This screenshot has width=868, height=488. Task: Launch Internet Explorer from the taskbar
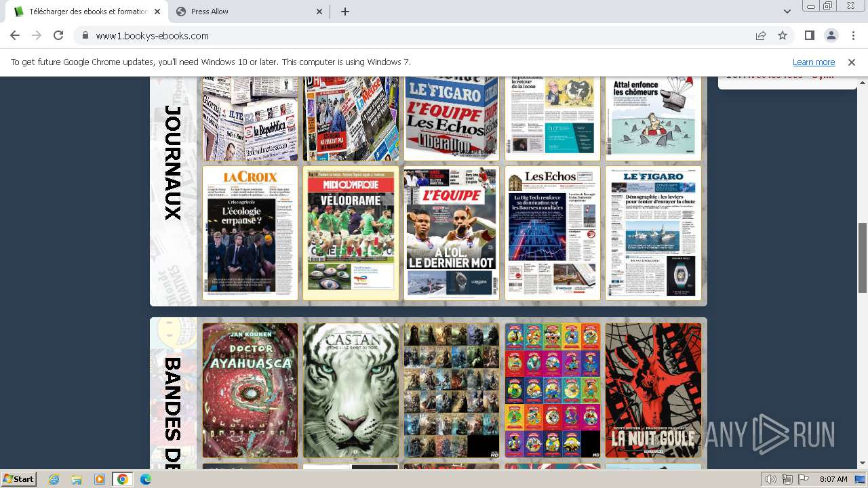coord(54,479)
